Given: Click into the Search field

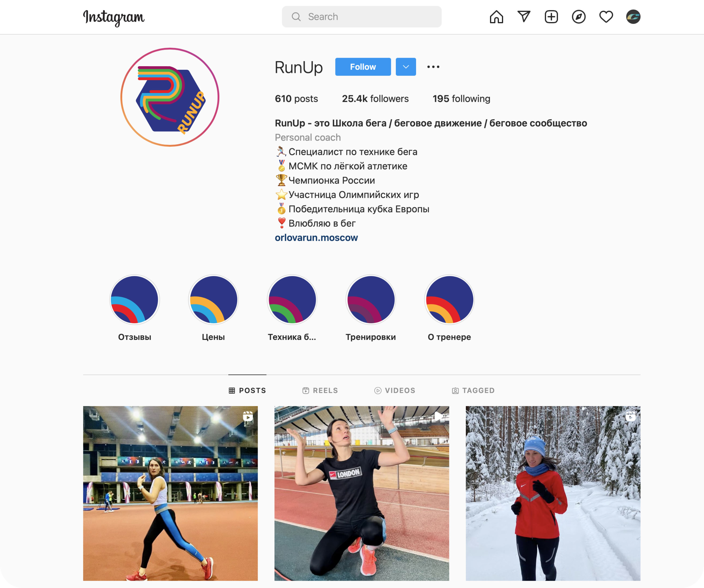Looking at the screenshot, I should pyautogui.click(x=361, y=17).
